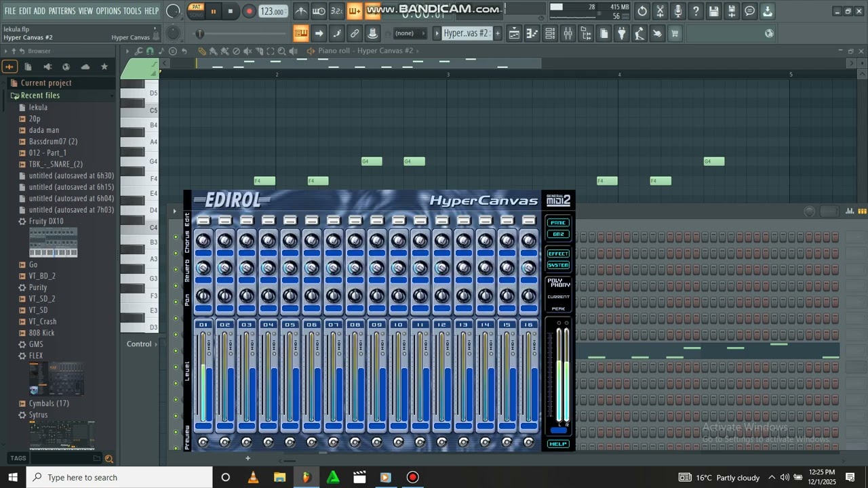Click the save project floppy icon
The image size is (868, 488).
pos(713,11)
